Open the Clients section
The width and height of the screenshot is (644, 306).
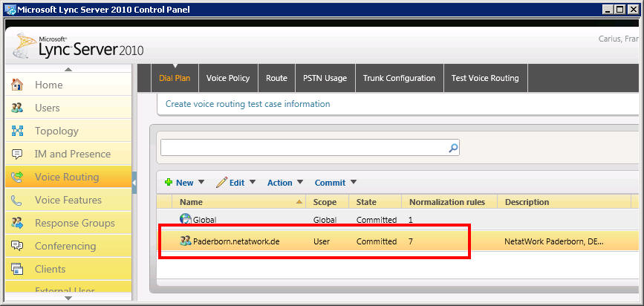(68, 269)
